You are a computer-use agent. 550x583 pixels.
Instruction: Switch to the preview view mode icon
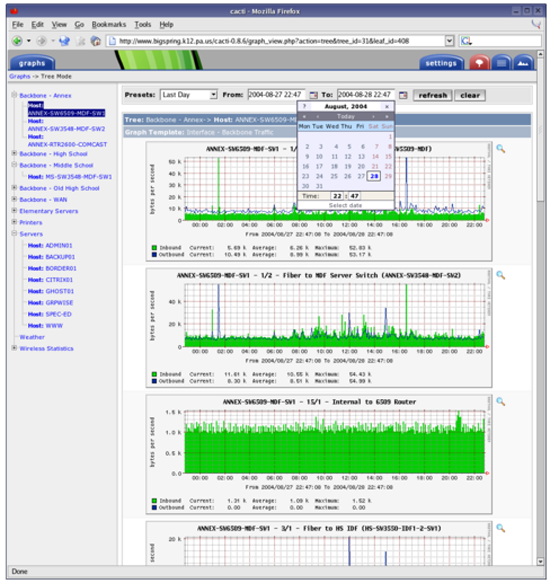coord(523,63)
